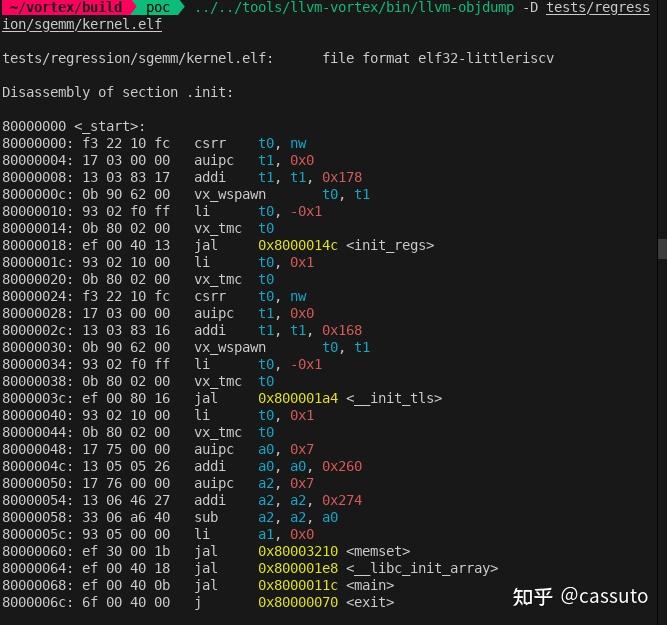Image resolution: width=667 pixels, height=625 pixels.
Task: Click the <__libc_init_array> jump target
Action: click(x=422, y=568)
